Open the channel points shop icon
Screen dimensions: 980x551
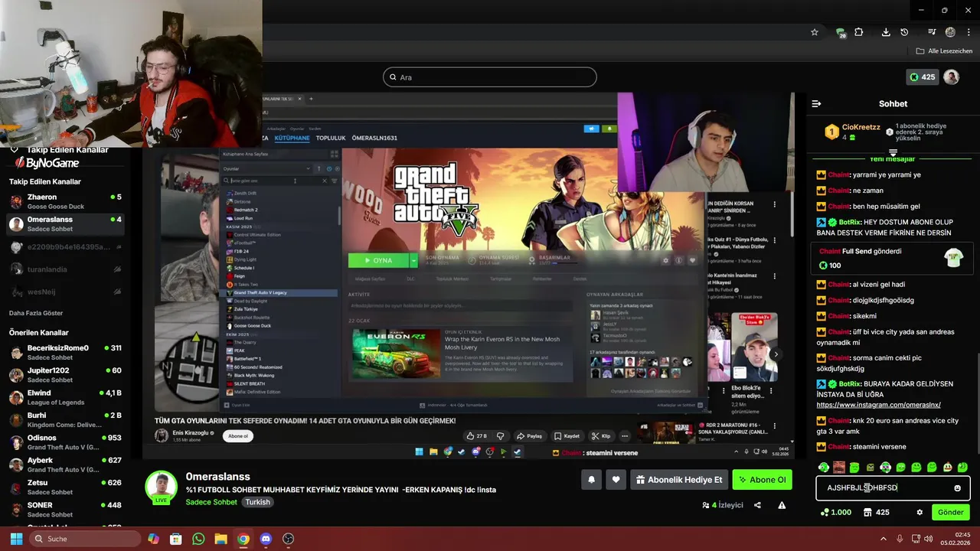coord(867,512)
